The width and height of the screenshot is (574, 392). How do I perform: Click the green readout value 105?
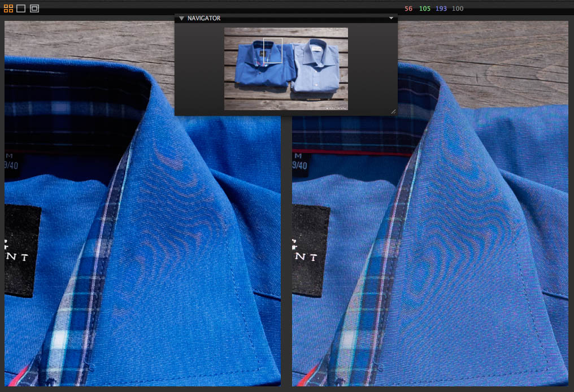pos(425,8)
